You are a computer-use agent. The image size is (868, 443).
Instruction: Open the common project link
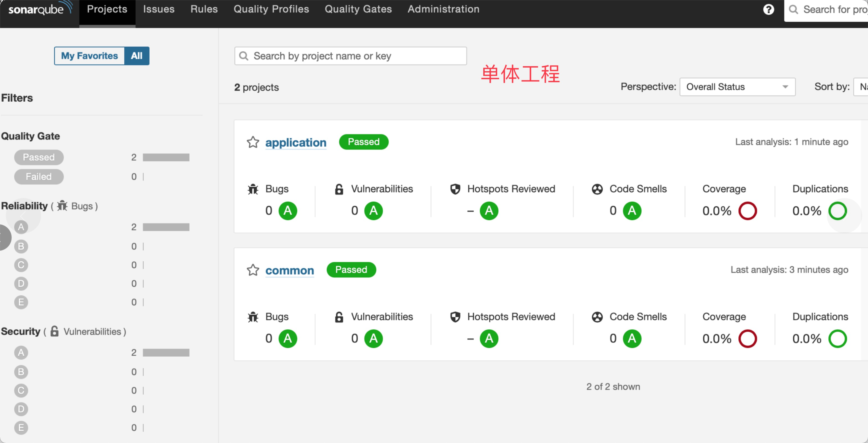[x=289, y=271]
